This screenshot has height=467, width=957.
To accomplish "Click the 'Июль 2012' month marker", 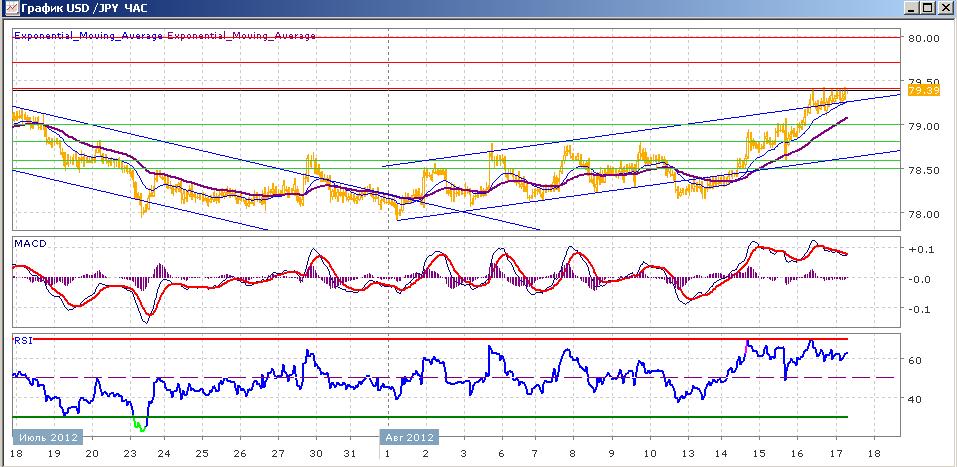I will tap(48, 437).
